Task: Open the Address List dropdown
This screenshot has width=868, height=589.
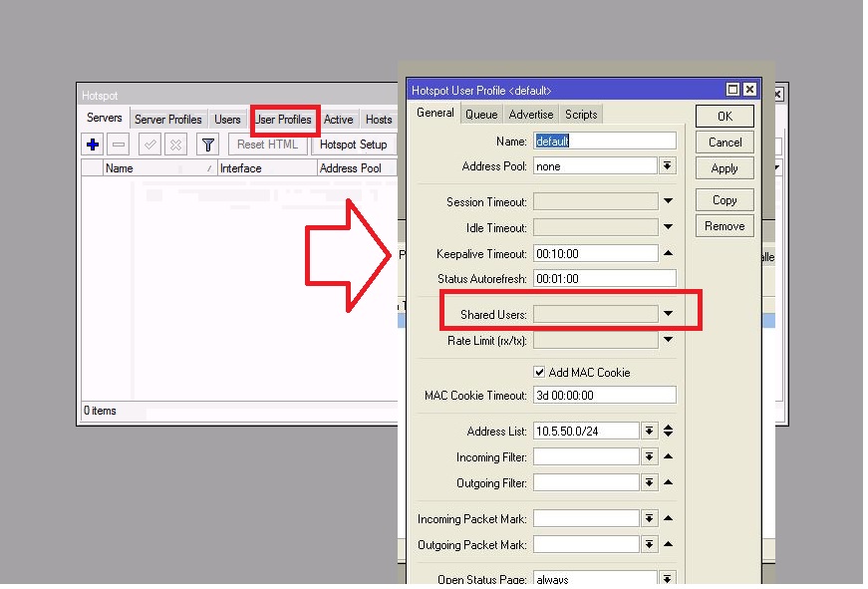Action: click(x=649, y=432)
